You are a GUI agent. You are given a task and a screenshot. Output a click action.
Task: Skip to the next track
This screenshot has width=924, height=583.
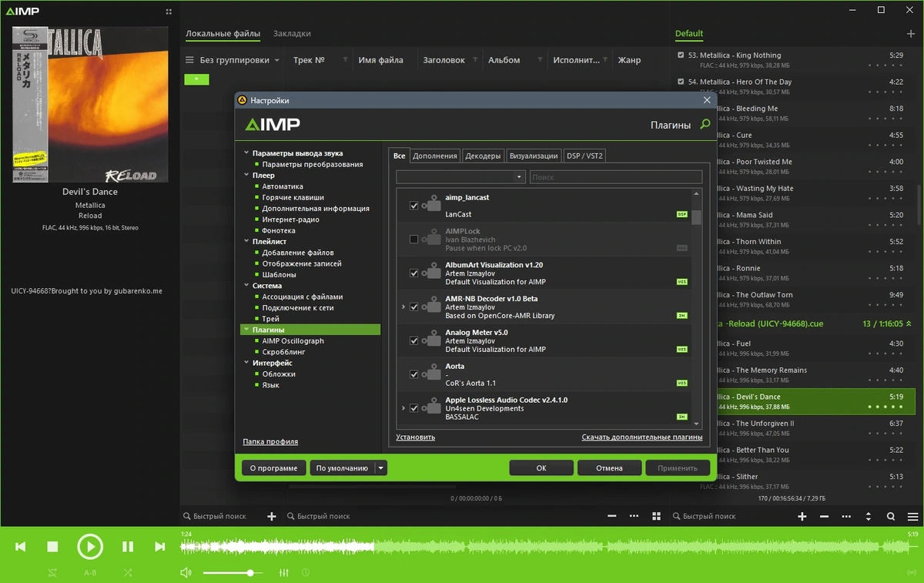click(159, 547)
